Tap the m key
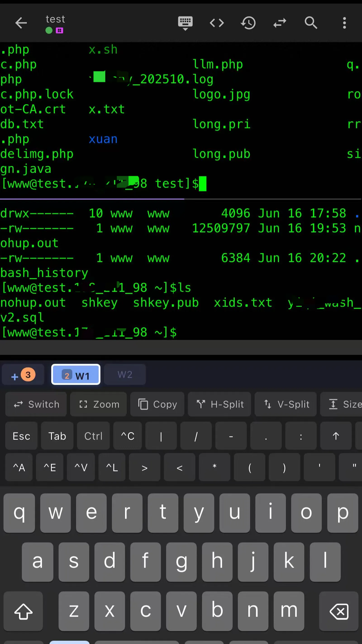 point(289,611)
